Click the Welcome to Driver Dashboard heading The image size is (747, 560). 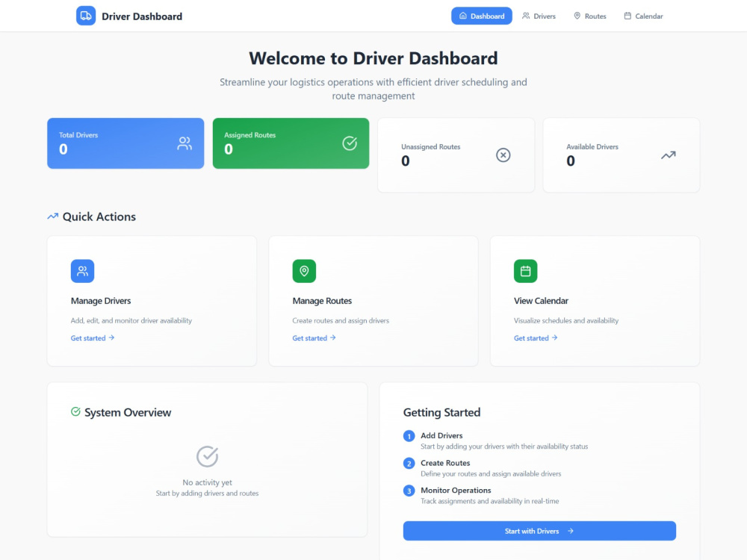373,58
